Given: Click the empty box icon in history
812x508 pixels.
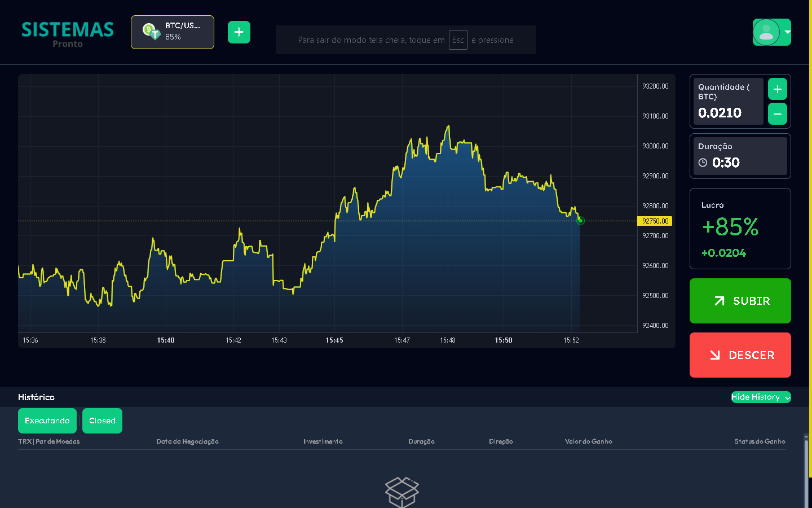Looking at the screenshot, I should (x=401, y=491).
